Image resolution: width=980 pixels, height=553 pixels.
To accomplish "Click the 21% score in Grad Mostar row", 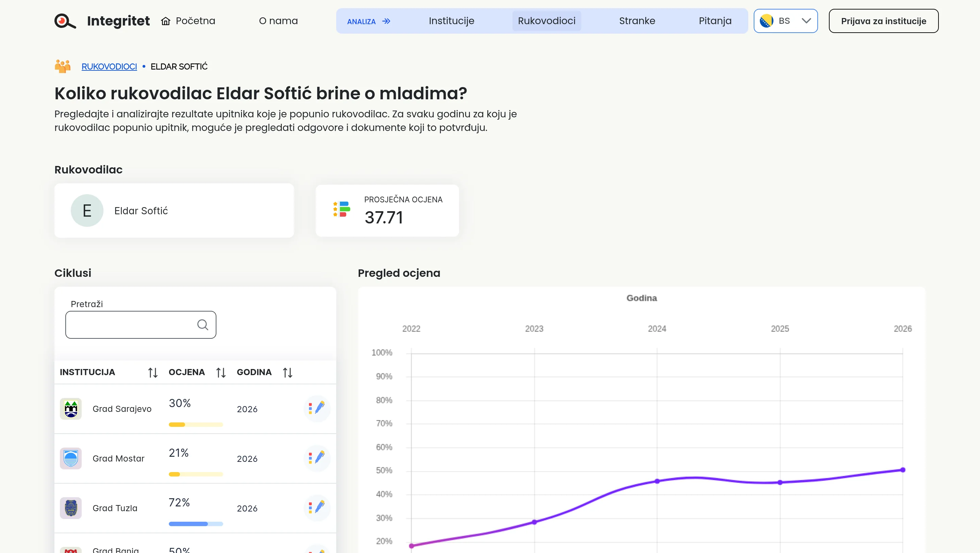I will 179,453.
